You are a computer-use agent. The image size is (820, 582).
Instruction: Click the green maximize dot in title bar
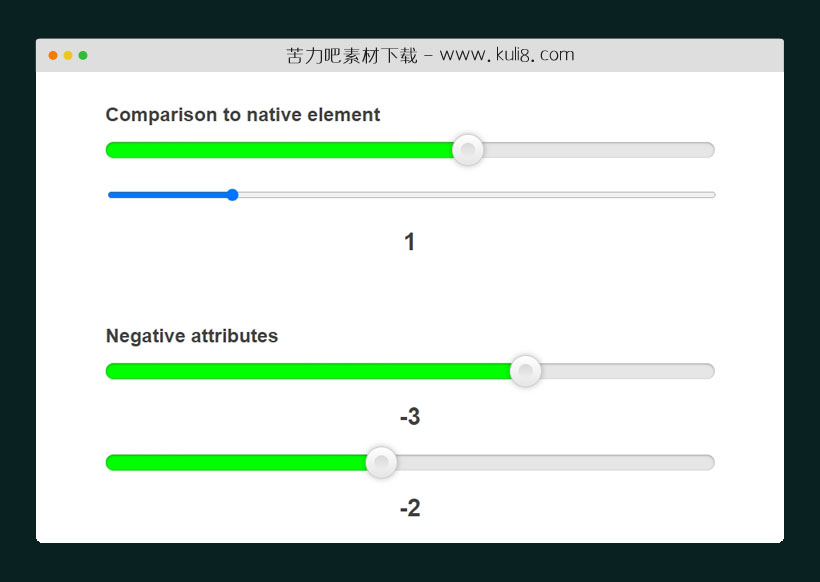coord(83,55)
